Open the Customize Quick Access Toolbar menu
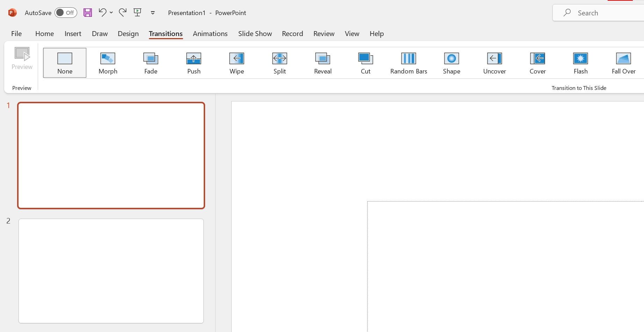The image size is (644, 332). pos(153,13)
